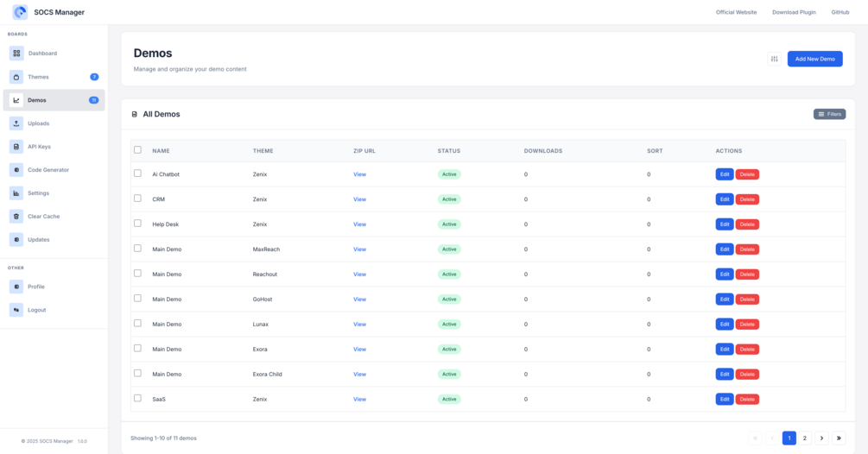Open the Profile menu item
868x454 pixels.
pyautogui.click(x=35, y=287)
